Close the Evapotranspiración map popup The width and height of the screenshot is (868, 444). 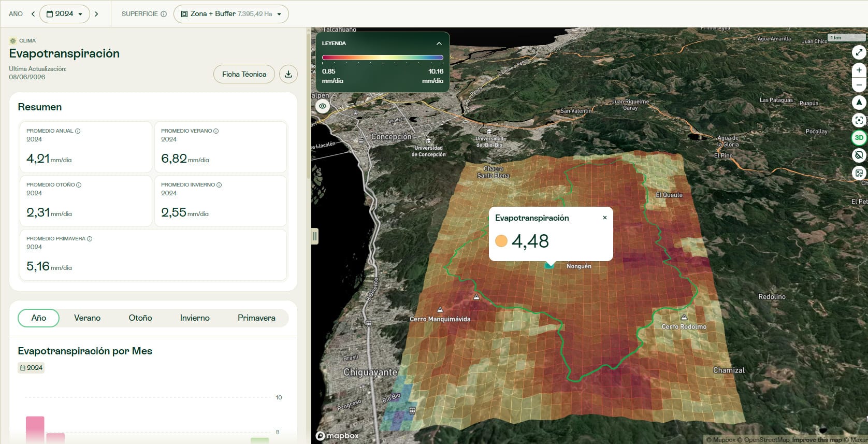pos(604,218)
